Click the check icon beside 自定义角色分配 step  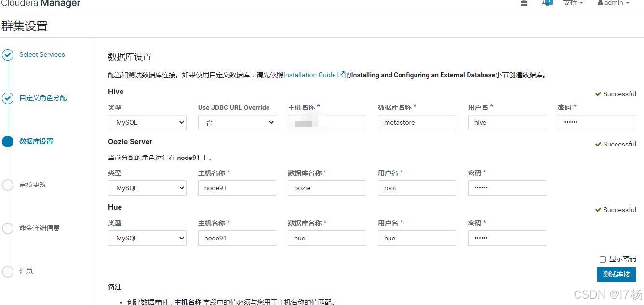pos(8,98)
